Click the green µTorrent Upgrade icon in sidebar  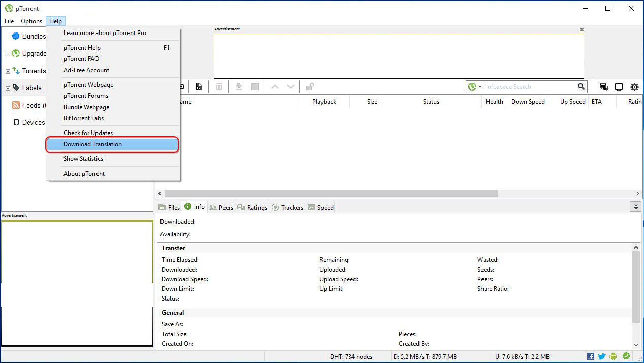click(x=16, y=53)
